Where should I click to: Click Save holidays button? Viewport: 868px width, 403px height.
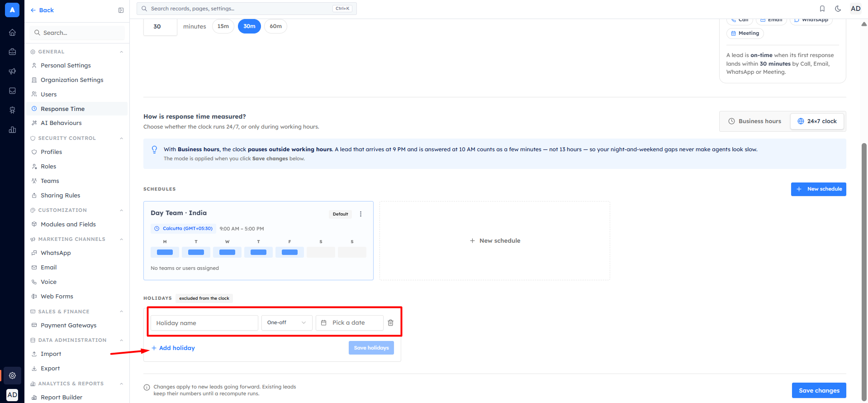pyautogui.click(x=371, y=348)
